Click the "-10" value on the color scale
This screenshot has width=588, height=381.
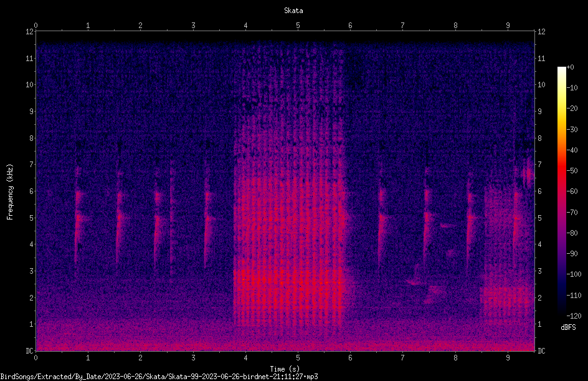pyautogui.click(x=572, y=88)
